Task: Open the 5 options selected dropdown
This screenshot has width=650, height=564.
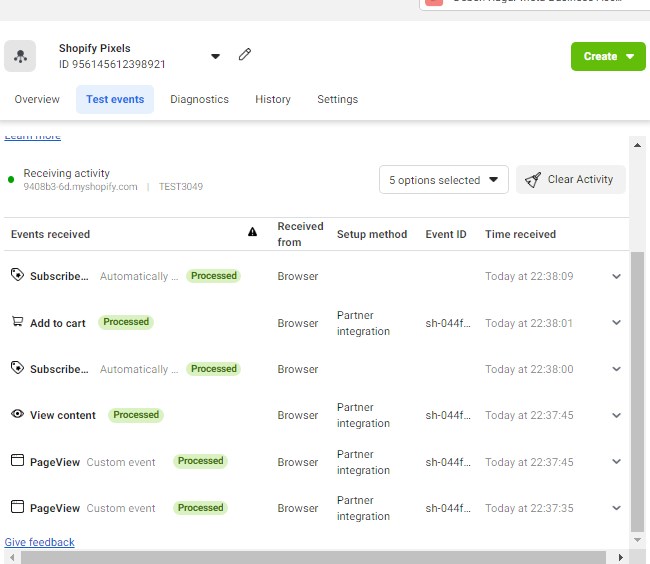Action: click(444, 180)
